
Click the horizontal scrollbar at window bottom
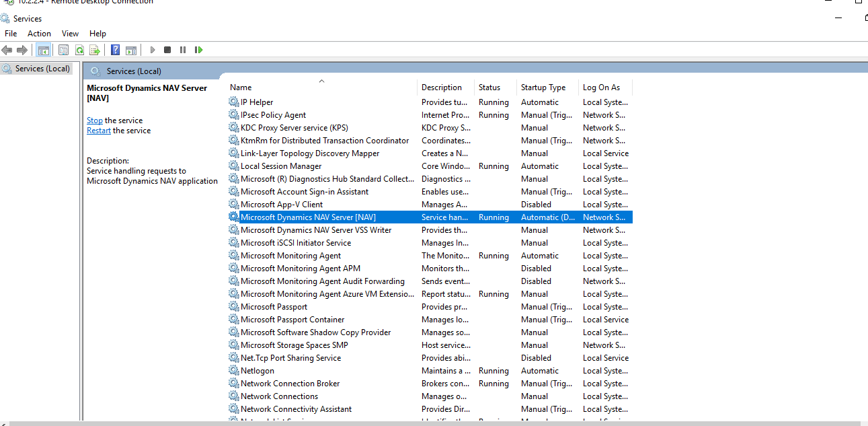[434, 423]
